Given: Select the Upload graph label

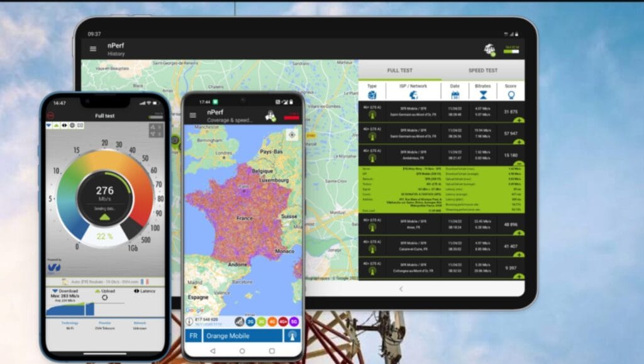Looking at the screenshot, I should pos(105,291).
